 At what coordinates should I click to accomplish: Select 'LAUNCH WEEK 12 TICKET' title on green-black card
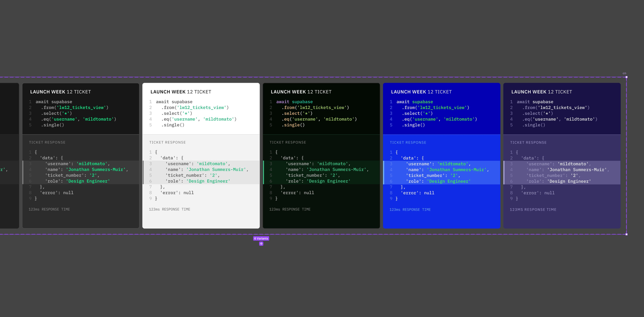coord(301,92)
